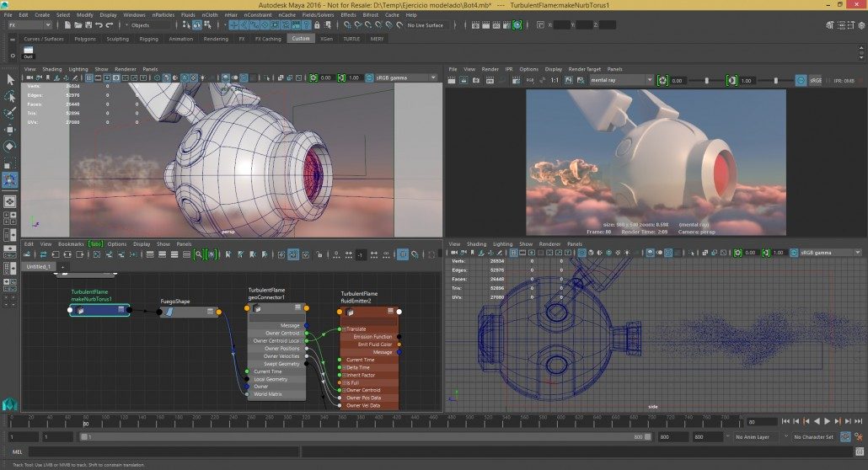Viewport: 868px width, 470px height.
Task: Click the Undo arrow in the top toolbar
Action: point(99,25)
